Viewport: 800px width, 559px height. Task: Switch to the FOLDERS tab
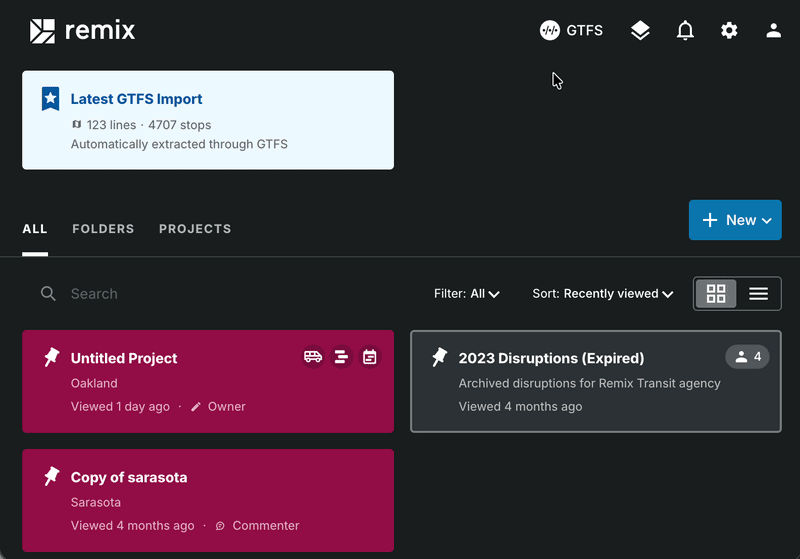click(103, 229)
